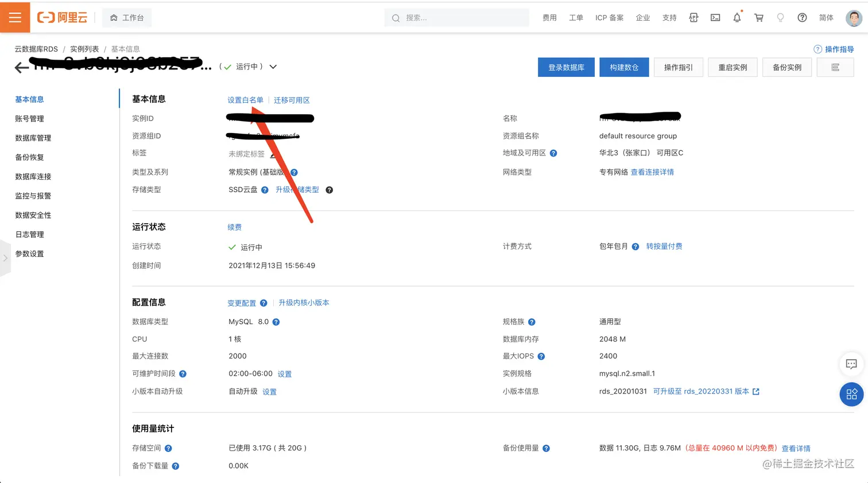Click the 迁移可用区 link

pyautogui.click(x=292, y=100)
